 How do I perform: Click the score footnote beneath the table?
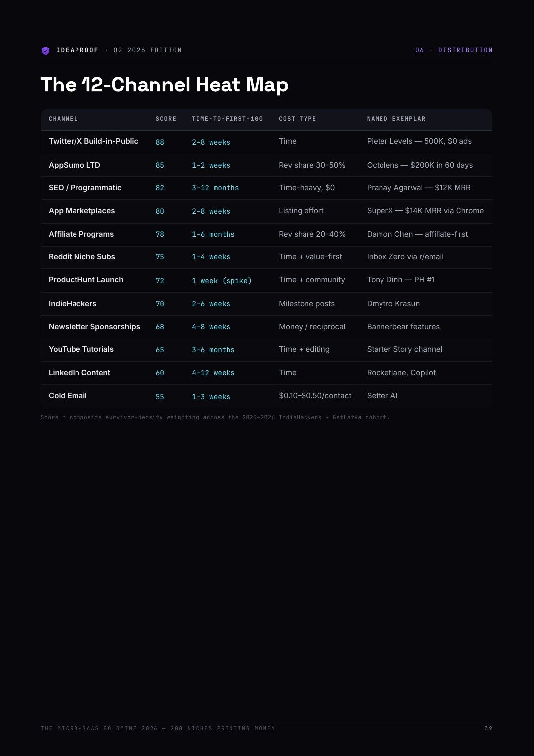215,417
